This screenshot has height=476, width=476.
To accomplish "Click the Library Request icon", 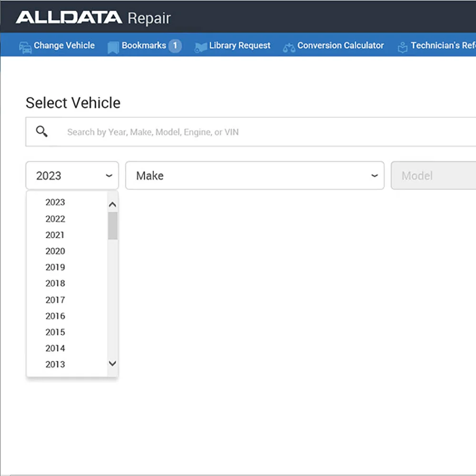I will click(200, 47).
